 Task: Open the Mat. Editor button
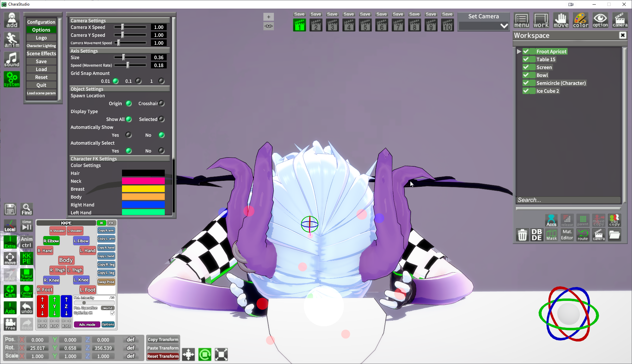pos(567,235)
